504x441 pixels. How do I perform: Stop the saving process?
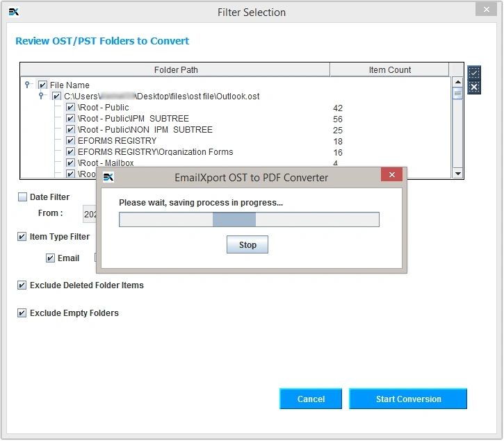[247, 244]
